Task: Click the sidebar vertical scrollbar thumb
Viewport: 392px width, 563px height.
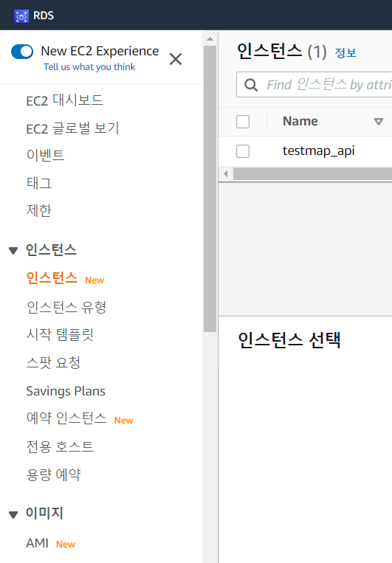Action: click(210, 189)
